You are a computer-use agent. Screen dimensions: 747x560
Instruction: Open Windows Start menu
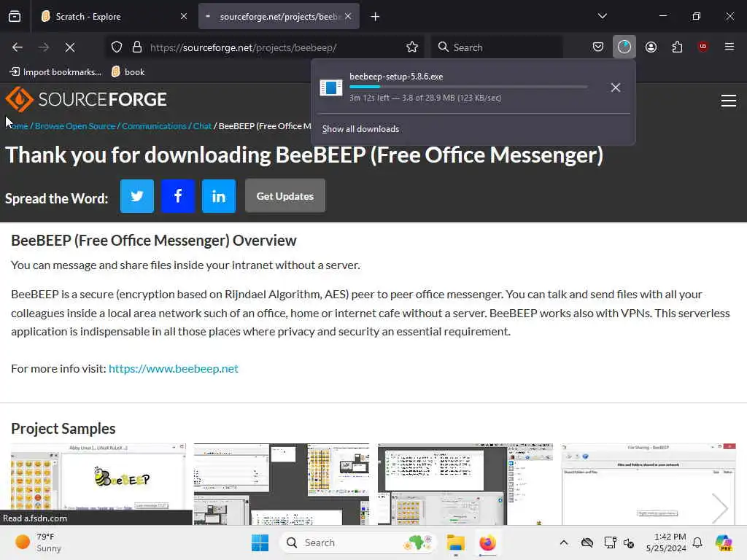tap(260, 542)
